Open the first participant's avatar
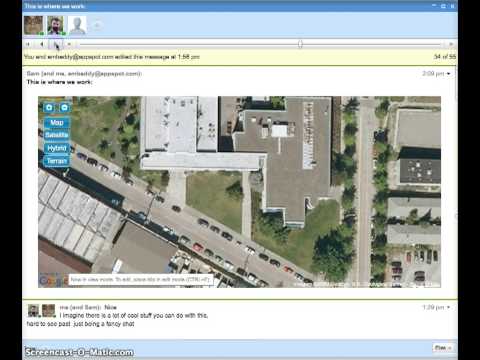The image size is (480, 360). tap(33, 25)
